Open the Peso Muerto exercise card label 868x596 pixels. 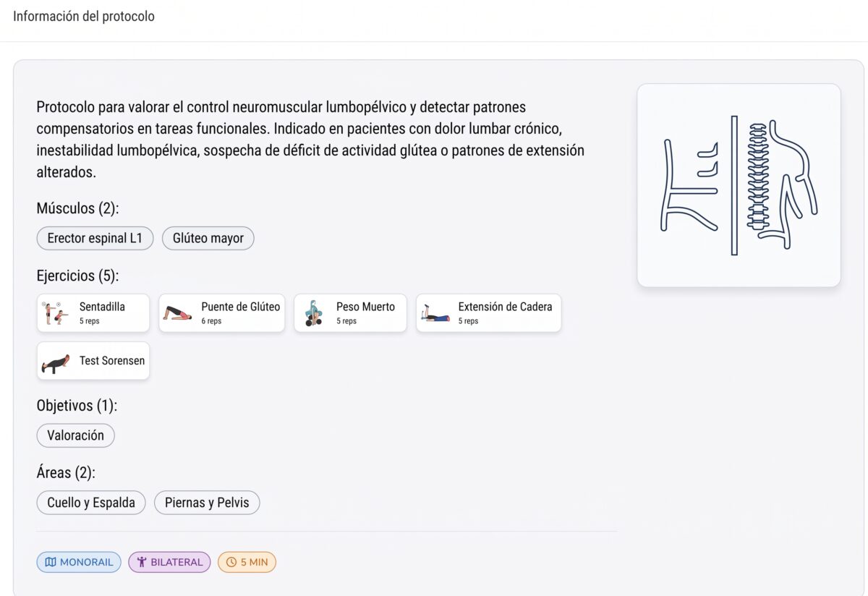pyautogui.click(x=365, y=307)
